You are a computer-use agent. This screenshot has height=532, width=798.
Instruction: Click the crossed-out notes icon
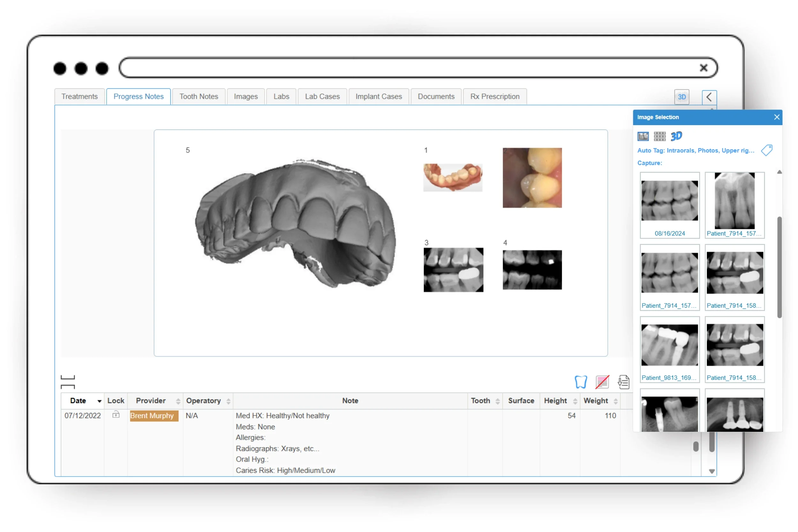(x=602, y=382)
